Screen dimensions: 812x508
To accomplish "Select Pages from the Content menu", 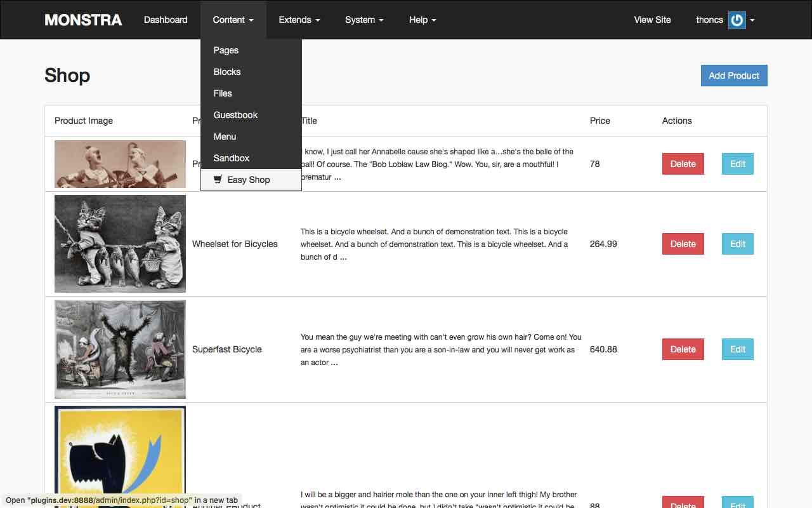I will (x=226, y=50).
